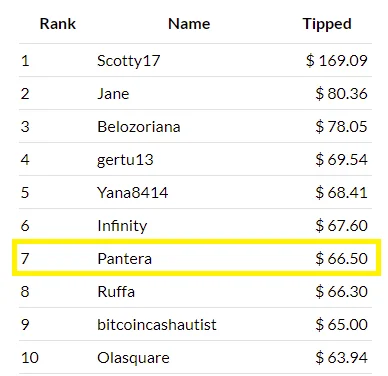
Task: Select the $ 66.50 amount for Pantera
Action: click(x=341, y=259)
